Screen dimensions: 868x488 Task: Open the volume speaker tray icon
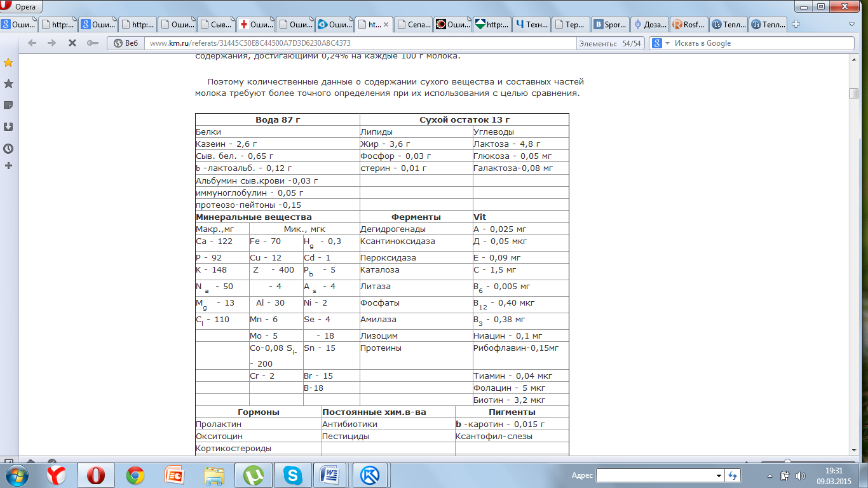click(x=799, y=475)
